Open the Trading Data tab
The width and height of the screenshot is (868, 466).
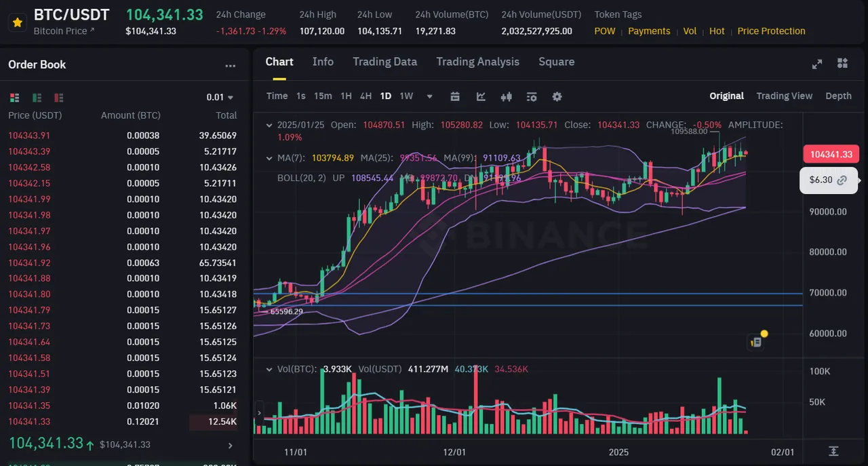coord(384,62)
